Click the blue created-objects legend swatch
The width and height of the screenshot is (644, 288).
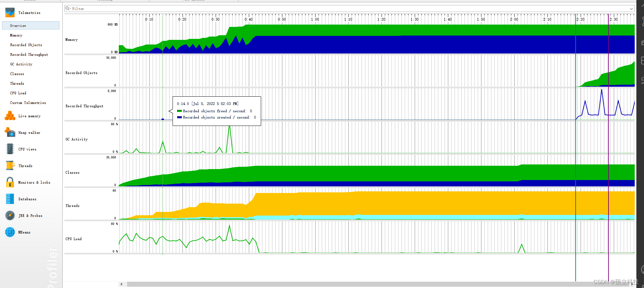(x=179, y=117)
